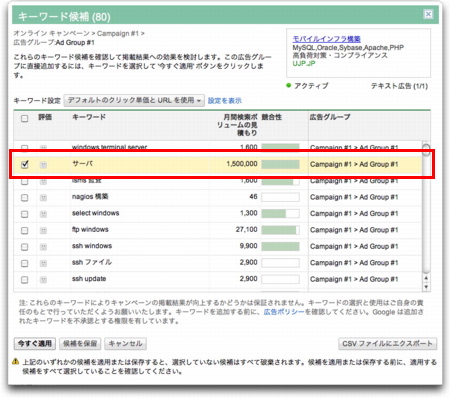Click the 1,500,000 search volume value

(x=242, y=164)
